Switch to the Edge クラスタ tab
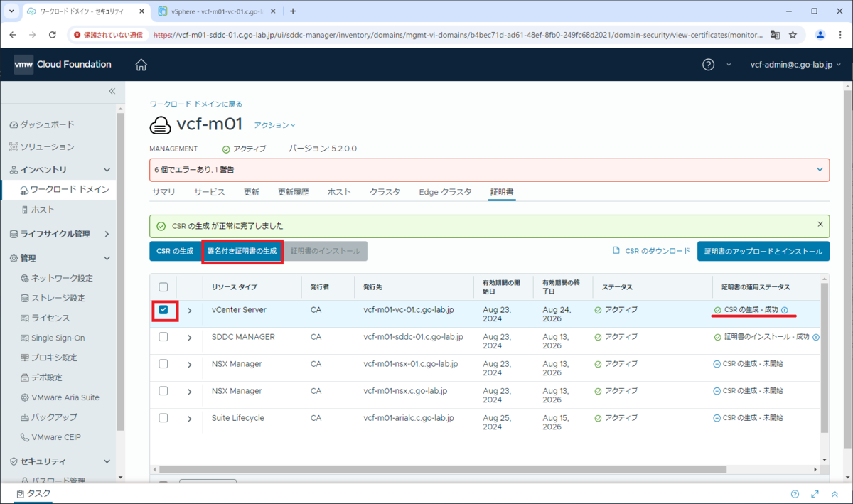Screen dimensions: 853x504 (x=446, y=192)
